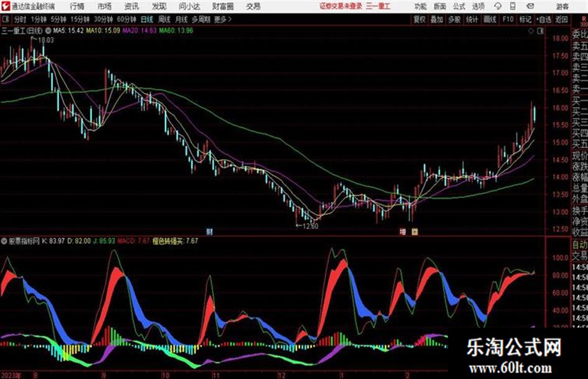Open the 交易 menu

tap(253, 6)
